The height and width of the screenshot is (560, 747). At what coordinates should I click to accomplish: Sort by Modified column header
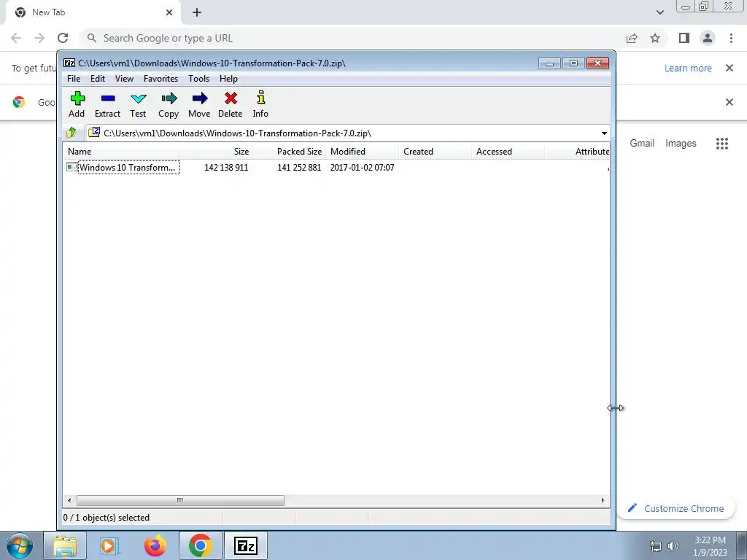(x=362, y=152)
